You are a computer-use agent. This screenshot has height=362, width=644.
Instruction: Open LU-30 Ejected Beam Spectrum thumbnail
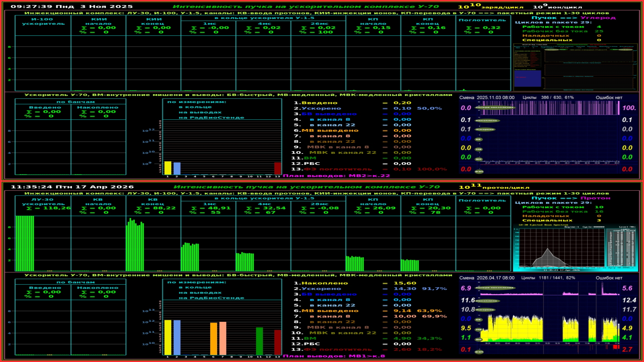[575, 248]
